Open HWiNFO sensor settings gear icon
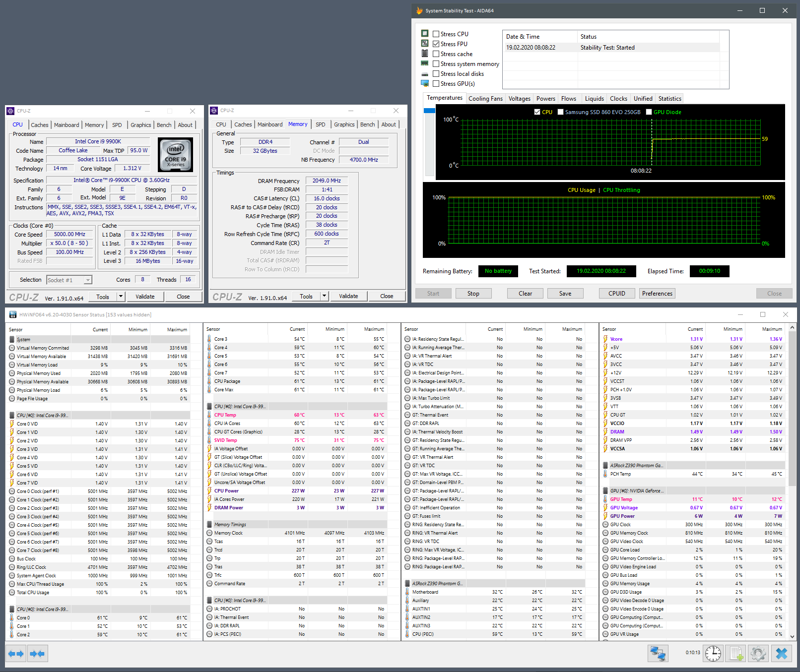800x672 pixels. pos(758,654)
